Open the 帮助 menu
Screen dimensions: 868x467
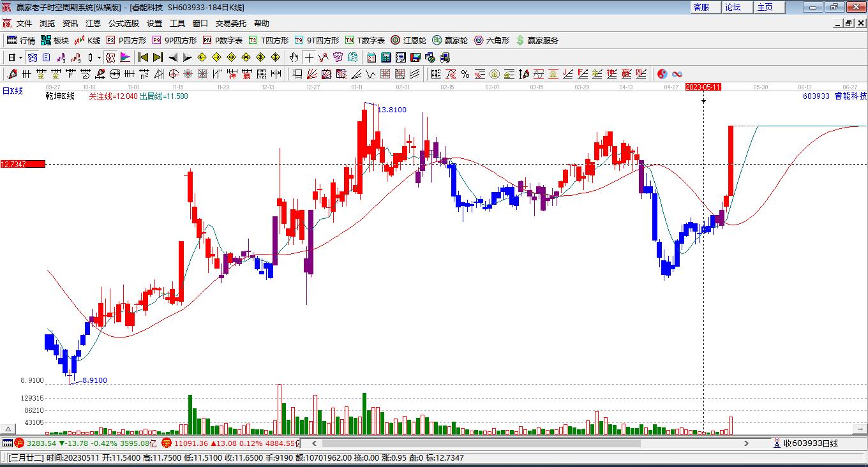pyautogui.click(x=262, y=24)
